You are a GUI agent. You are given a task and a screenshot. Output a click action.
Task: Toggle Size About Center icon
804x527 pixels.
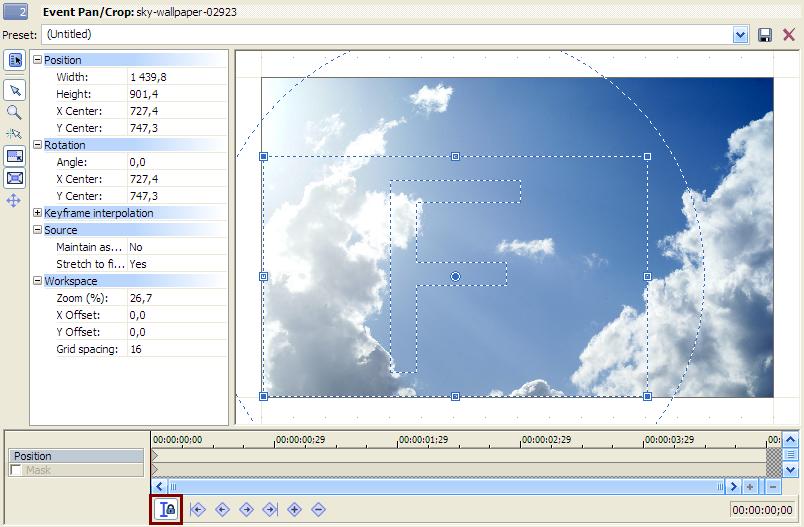pos(15,179)
